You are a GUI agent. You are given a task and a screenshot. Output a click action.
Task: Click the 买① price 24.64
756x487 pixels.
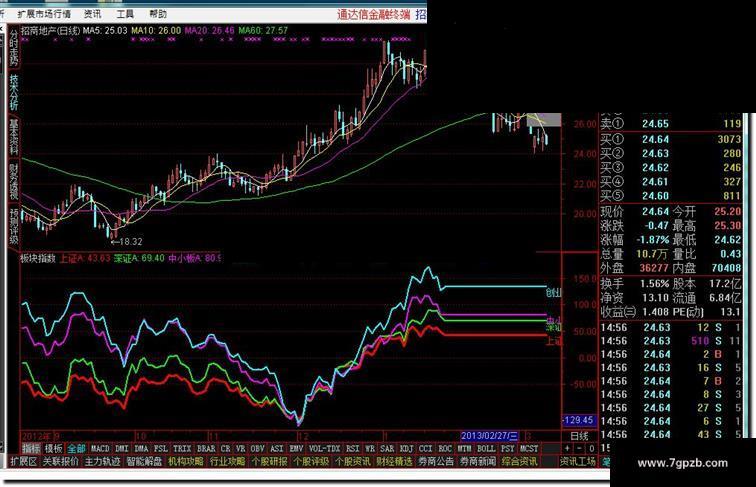(655, 139)
